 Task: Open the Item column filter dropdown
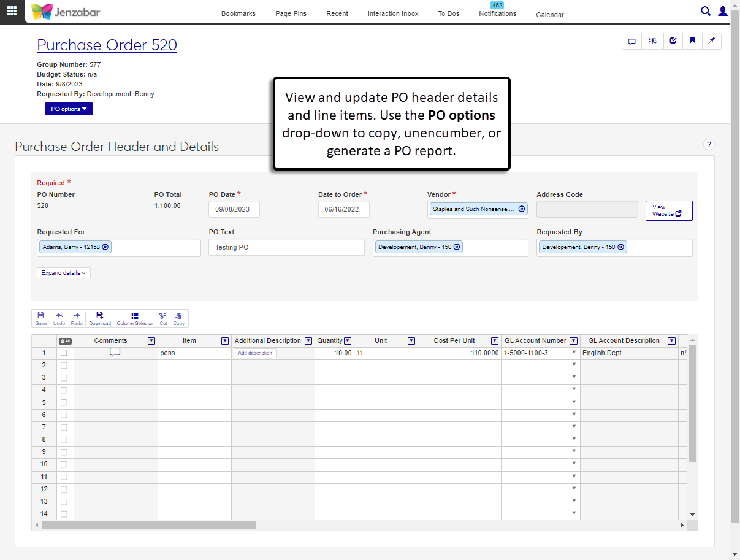pyautogui.click(x=225, y=341)
